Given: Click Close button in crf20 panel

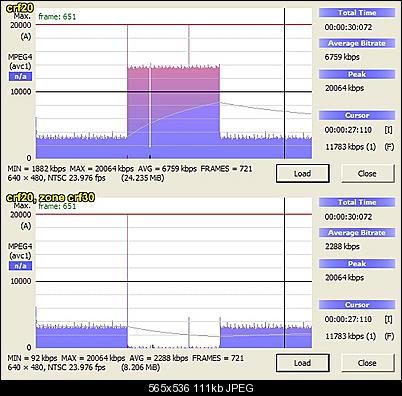Looking at the screenshot, I should coord(367,173).
